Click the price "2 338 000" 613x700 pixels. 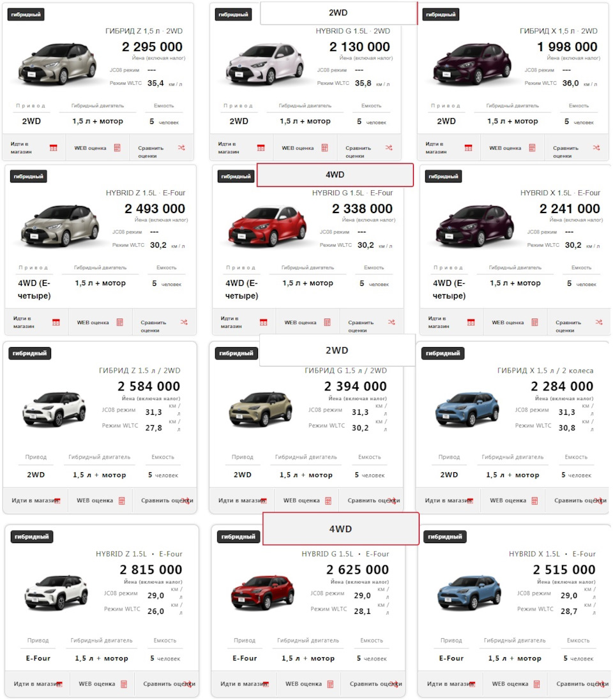(362, 209)
